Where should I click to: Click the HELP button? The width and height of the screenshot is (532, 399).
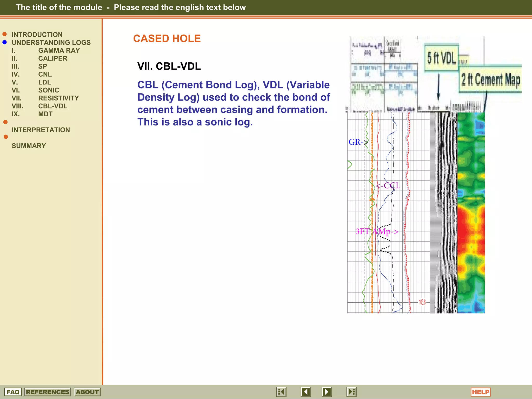(x=481, y=392)
